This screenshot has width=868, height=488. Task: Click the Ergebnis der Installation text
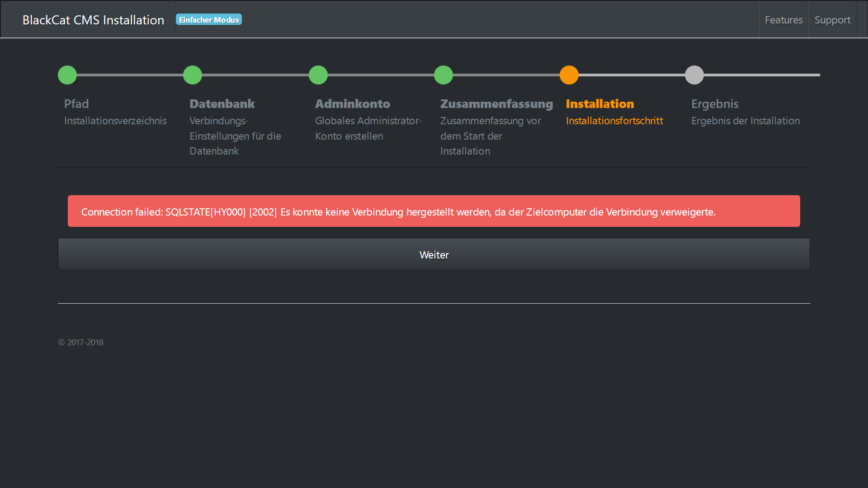tap(745, 121)
